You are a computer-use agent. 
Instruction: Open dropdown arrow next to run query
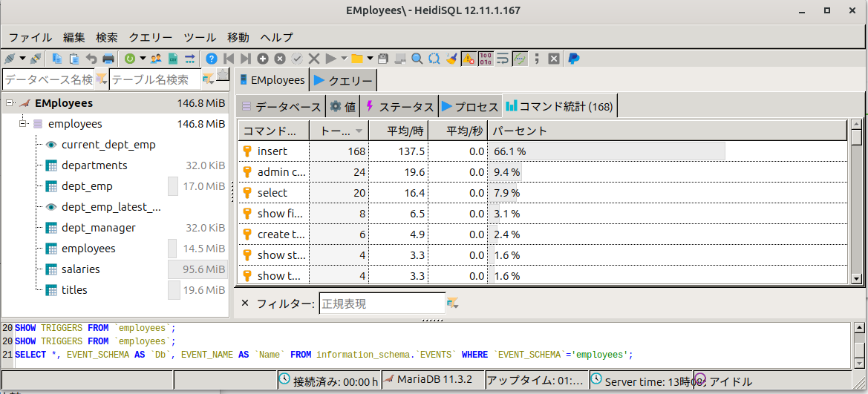[344, 58]
